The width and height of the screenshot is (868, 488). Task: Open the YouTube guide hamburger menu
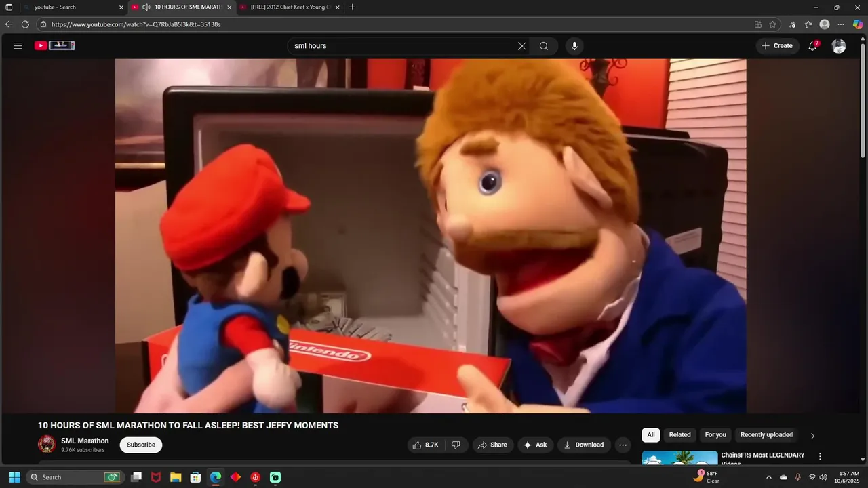[18, 46]
